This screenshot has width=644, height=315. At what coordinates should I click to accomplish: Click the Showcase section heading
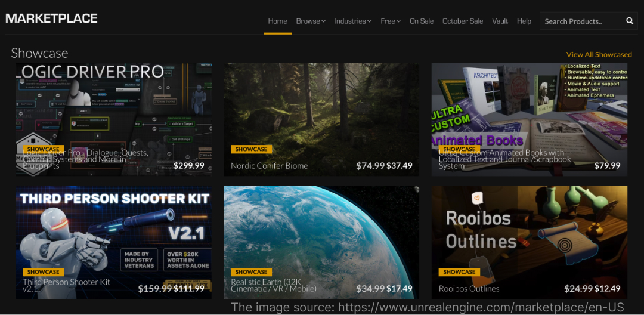tap(39, 53)
